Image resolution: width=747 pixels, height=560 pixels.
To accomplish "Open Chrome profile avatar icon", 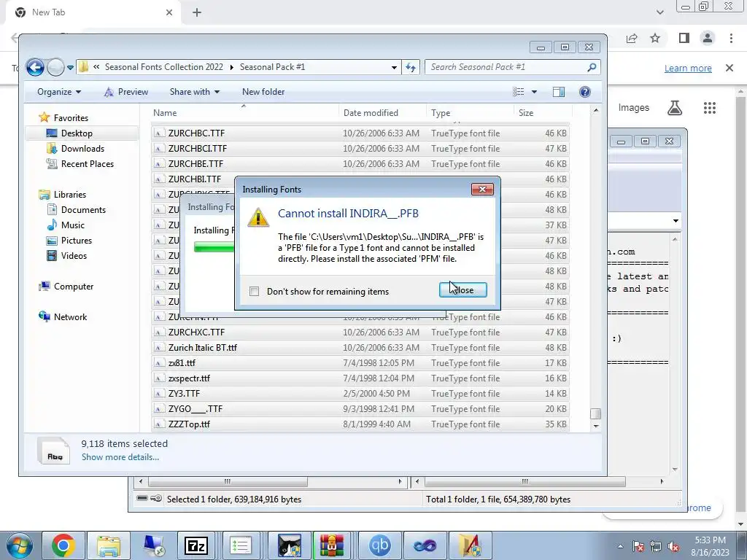I will [708, 38].
